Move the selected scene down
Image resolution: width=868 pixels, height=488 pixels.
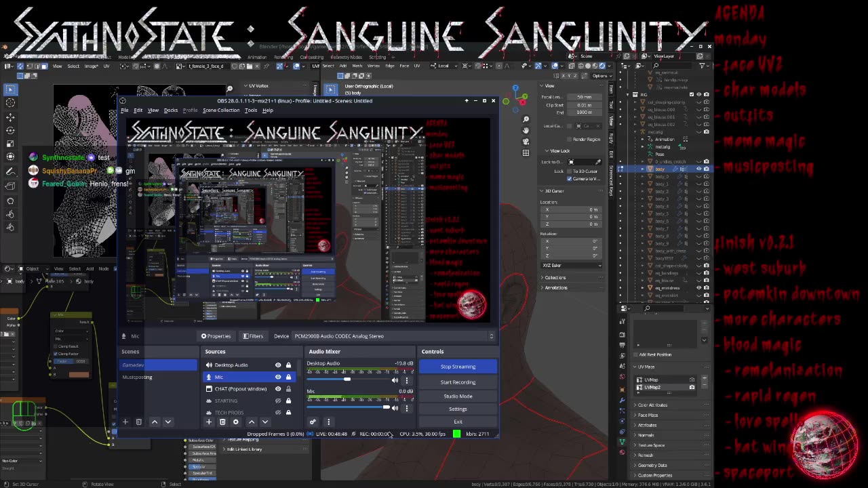[x=168, y=422]
